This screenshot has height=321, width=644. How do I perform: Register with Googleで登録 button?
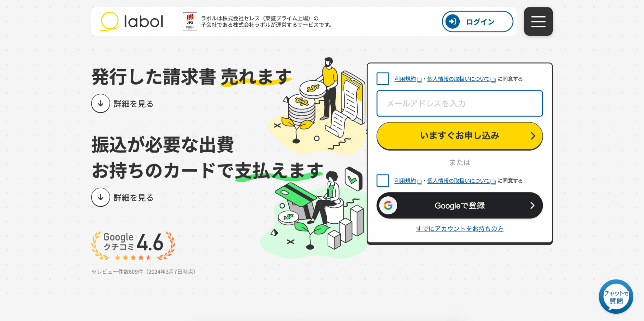pos(460,205)
